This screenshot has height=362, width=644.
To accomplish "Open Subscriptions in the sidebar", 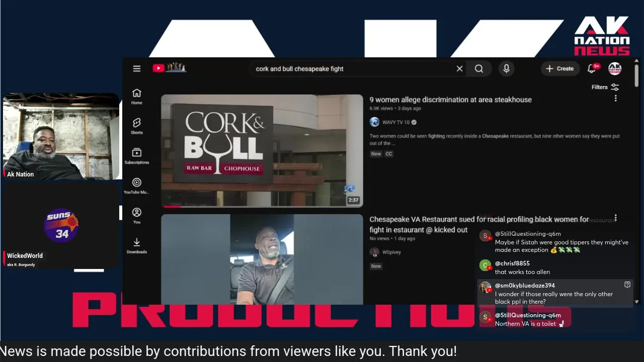I will point(137,156).
